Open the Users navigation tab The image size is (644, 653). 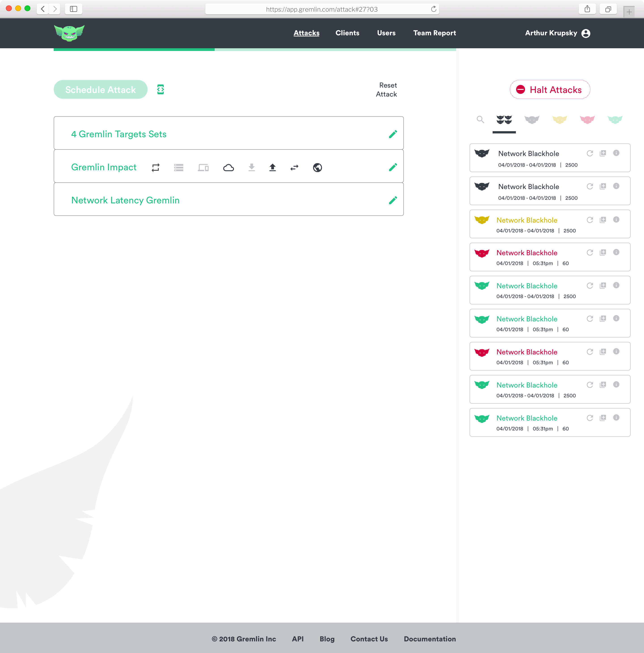[386, 33]
